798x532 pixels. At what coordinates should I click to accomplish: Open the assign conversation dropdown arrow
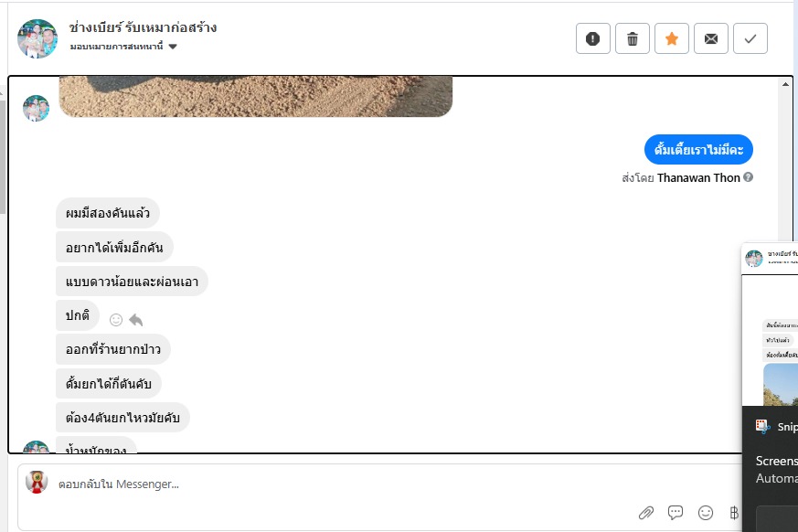click(173, 47)
